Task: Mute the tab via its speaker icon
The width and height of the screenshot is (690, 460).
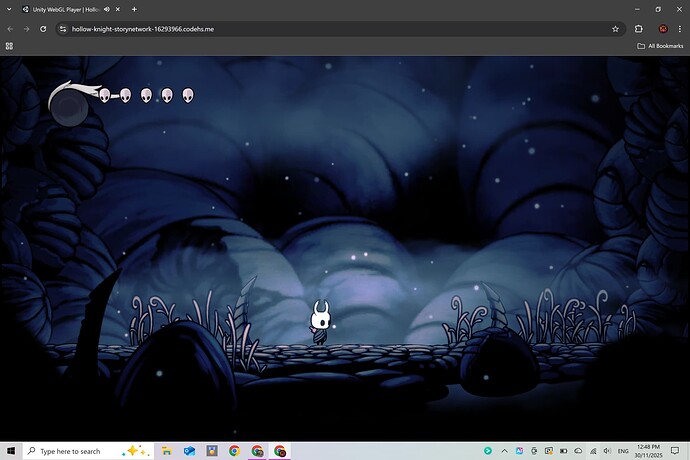Action: [x=107, y=9]
